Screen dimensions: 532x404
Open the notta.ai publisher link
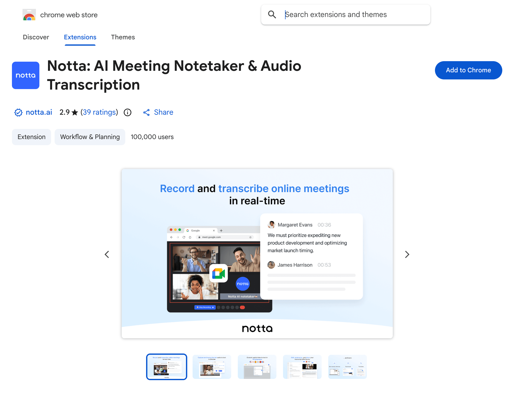pyautogui.click(x=39, y=112)
